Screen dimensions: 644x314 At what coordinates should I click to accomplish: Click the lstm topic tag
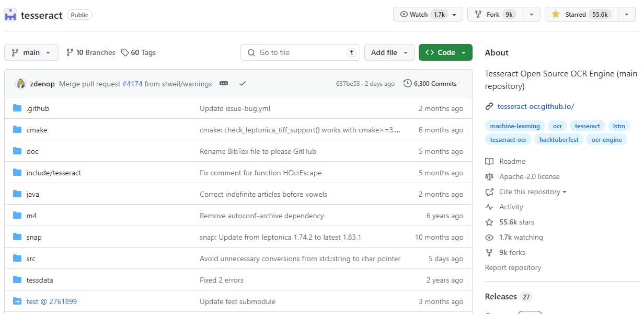tap(619, 126)
